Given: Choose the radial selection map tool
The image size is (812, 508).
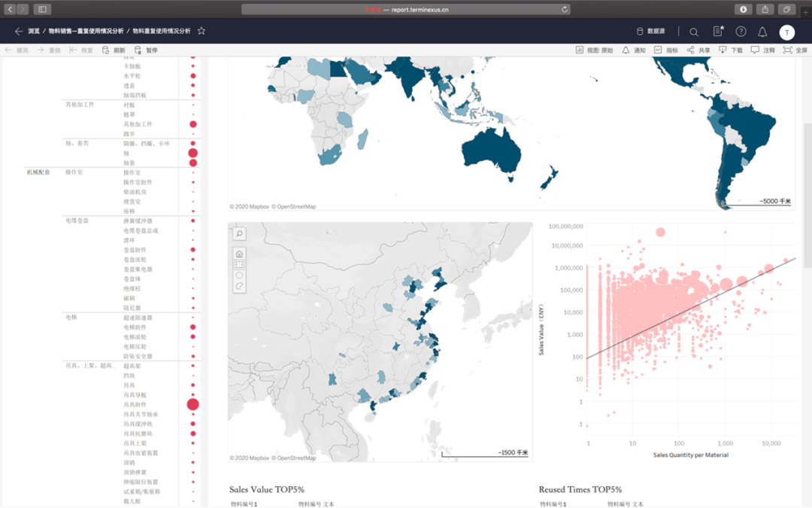Looking at the screenshot, I should (239, 275).
